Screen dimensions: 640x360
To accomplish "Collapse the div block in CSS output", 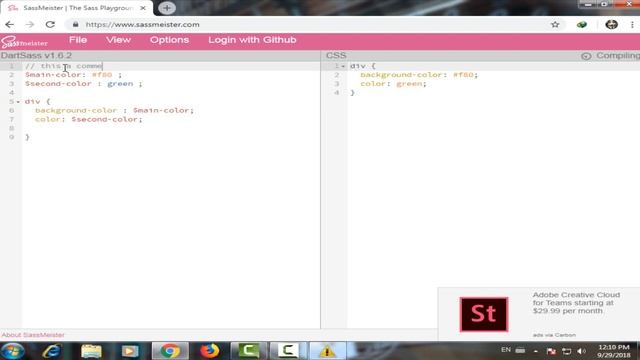I will coord(343,66).
